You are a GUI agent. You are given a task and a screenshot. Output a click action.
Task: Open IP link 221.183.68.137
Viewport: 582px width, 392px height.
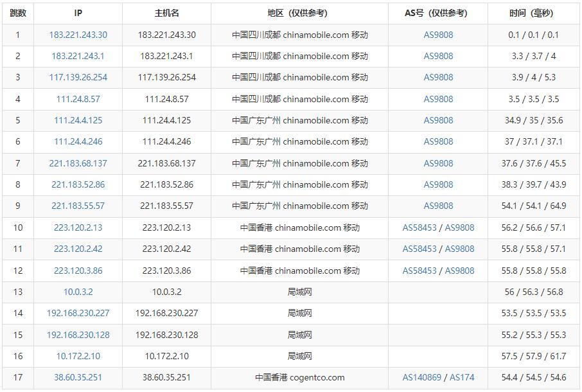click(x=78, y=163)
